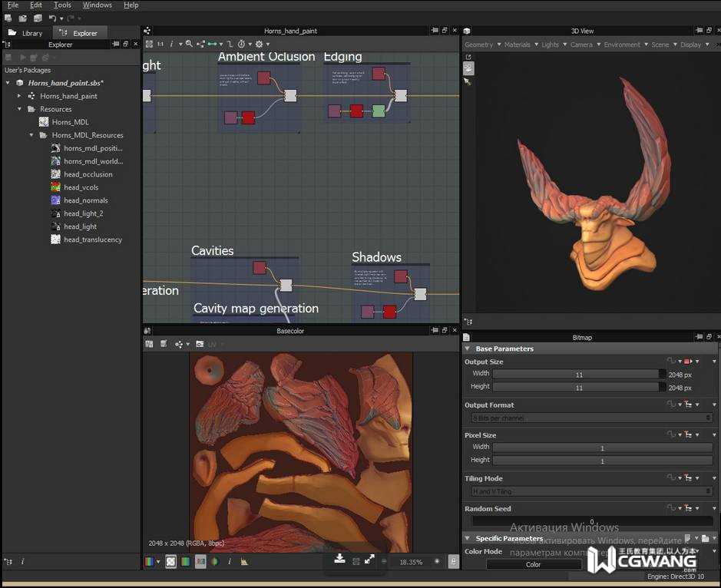Toggle the zoom lock icon beside 18.35%

[453, 562]
